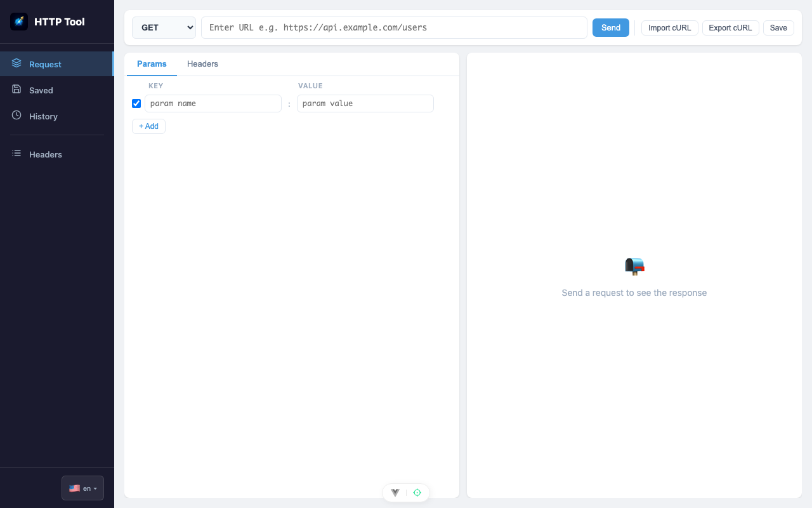Click the Save button
The height and width of the screenshot is (508, 812).
778,28
